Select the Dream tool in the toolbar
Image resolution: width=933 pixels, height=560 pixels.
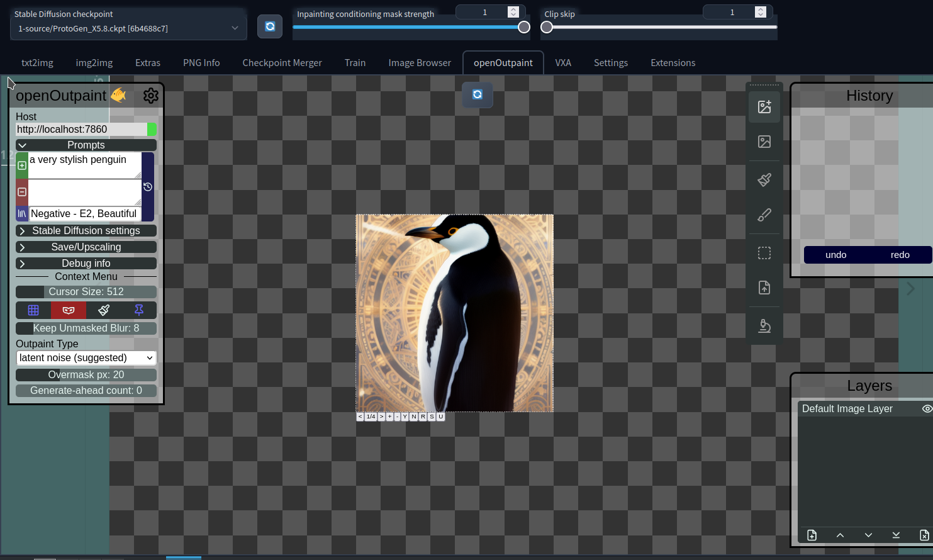(x=764, y=106)
